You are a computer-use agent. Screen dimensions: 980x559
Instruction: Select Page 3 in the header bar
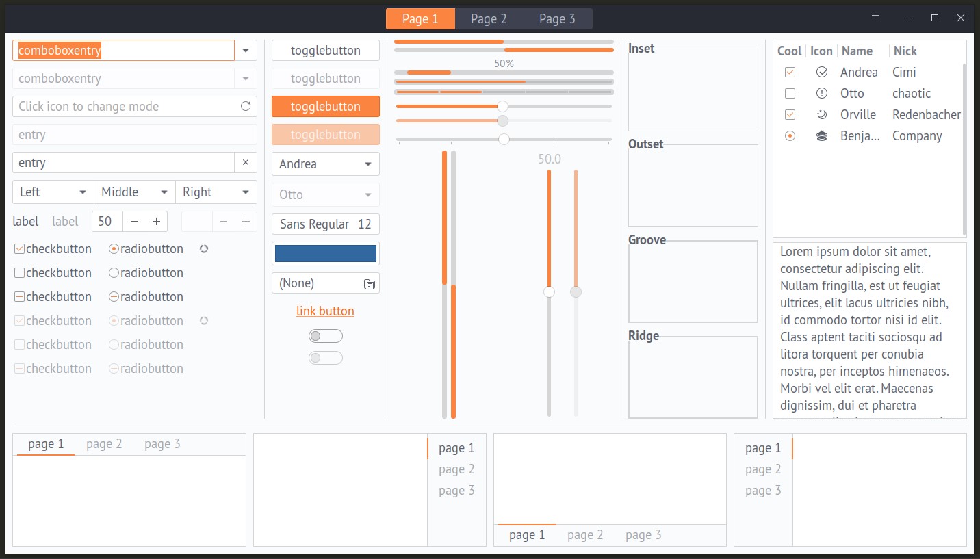click(x=557, y=19)
